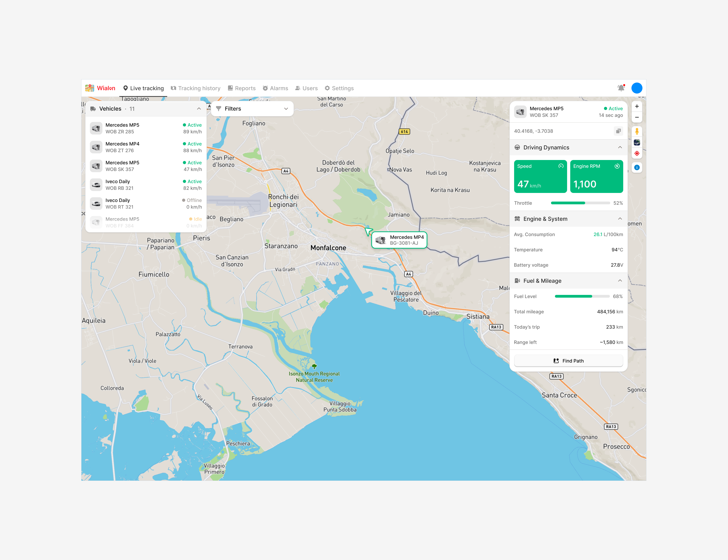Open the notifications bell

coord(621,88)
